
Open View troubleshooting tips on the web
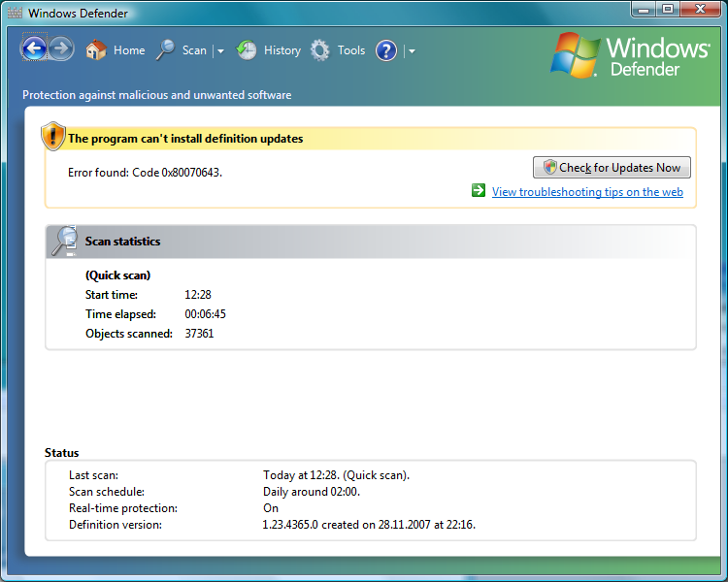pos(587,192)
